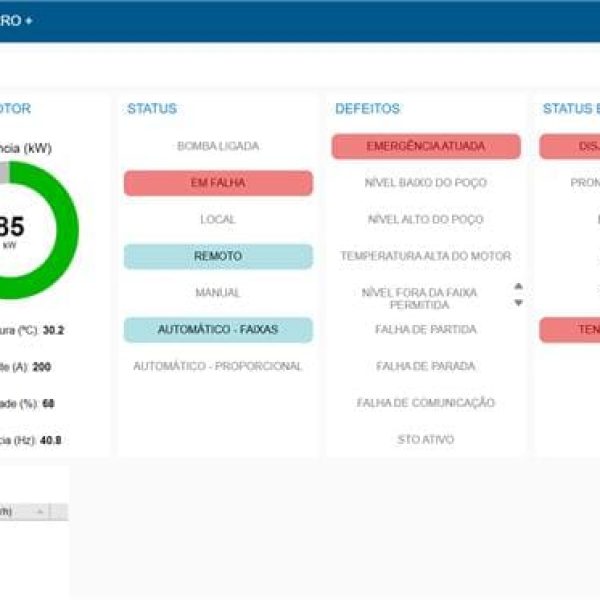
Task: Click the BOMBA LIGADA status indicator
Action: (218, 146)
